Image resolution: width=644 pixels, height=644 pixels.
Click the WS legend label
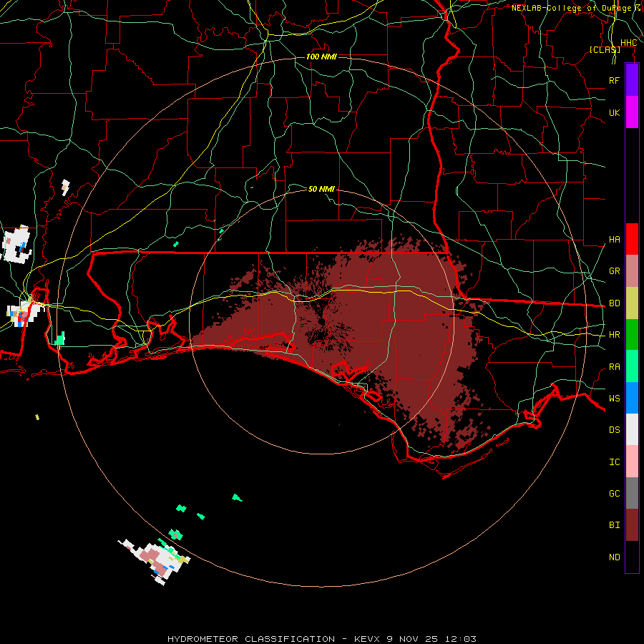(x=614, y=399)
